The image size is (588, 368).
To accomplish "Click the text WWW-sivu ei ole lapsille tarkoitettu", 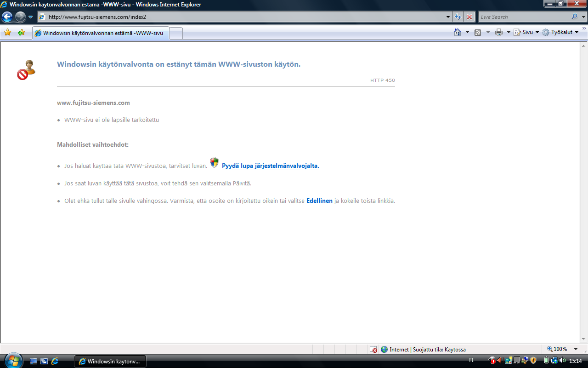I will coord(112,120).
